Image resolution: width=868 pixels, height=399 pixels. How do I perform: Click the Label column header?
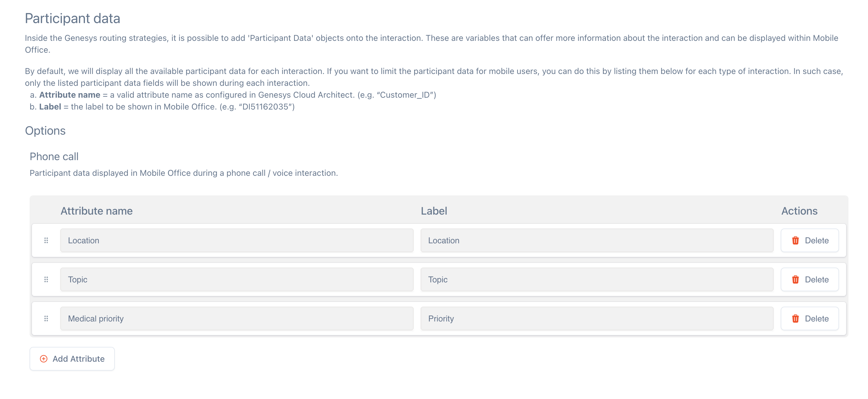click(x=434, y=211)
